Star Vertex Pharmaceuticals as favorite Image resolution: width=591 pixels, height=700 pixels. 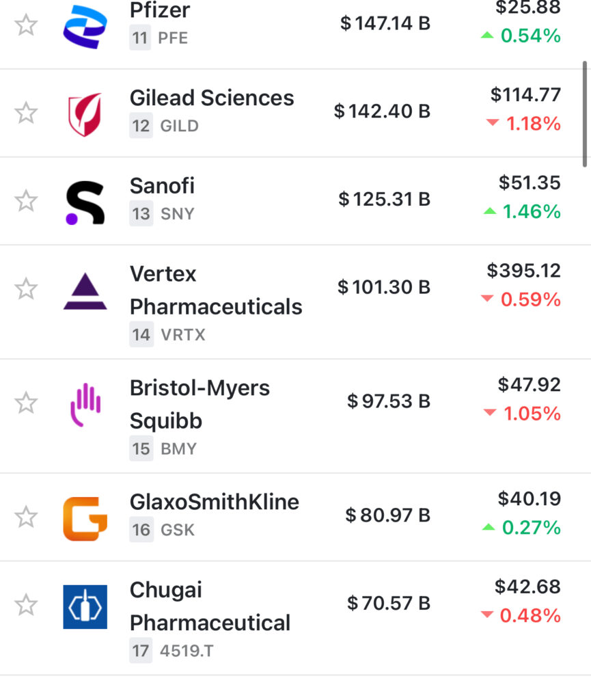(26, 289)
